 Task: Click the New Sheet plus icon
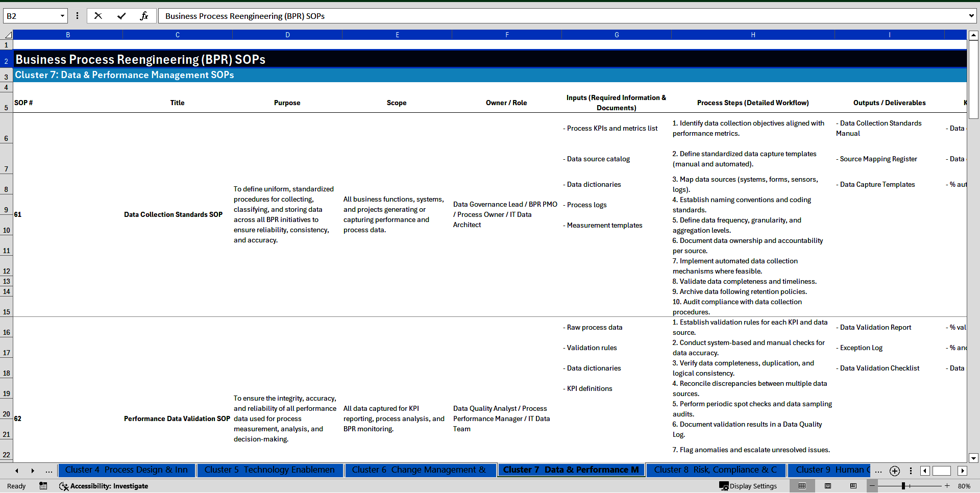[894, 471]
